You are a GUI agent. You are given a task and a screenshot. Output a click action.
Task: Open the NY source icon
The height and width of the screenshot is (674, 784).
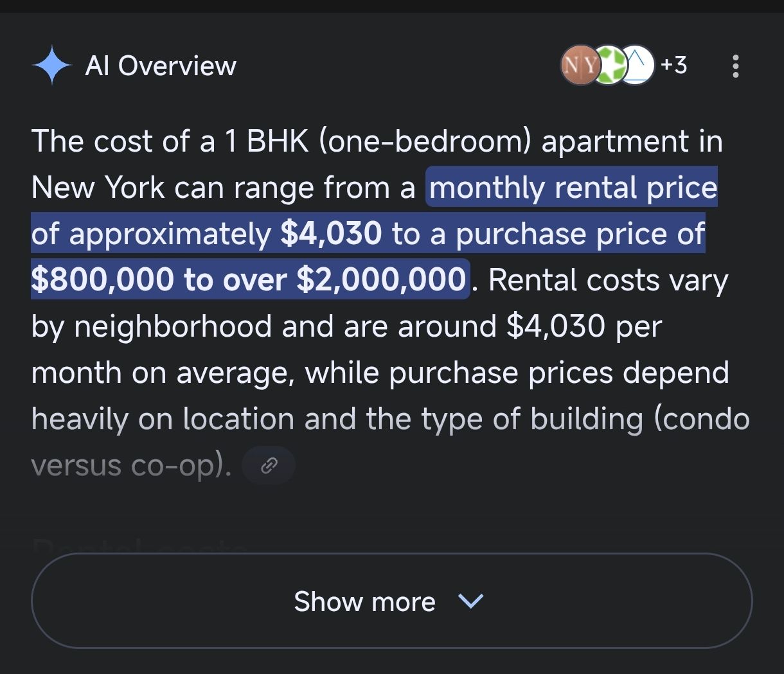579,65
